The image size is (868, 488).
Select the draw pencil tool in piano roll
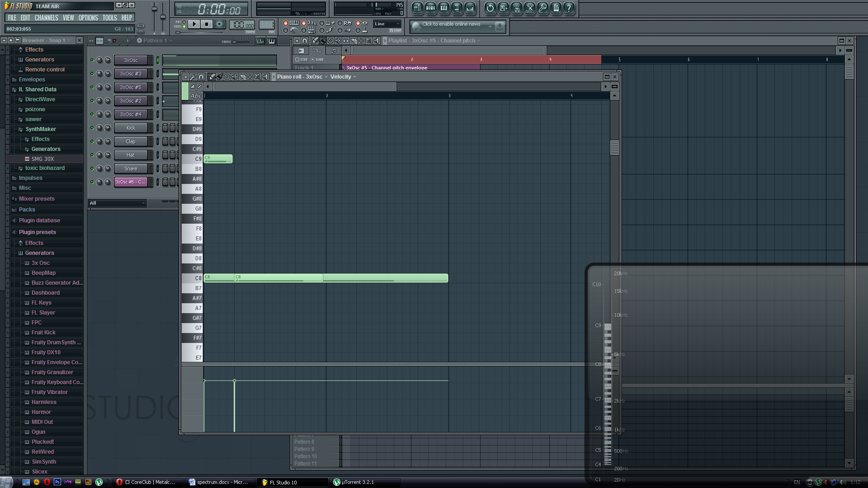pos(212,77)
